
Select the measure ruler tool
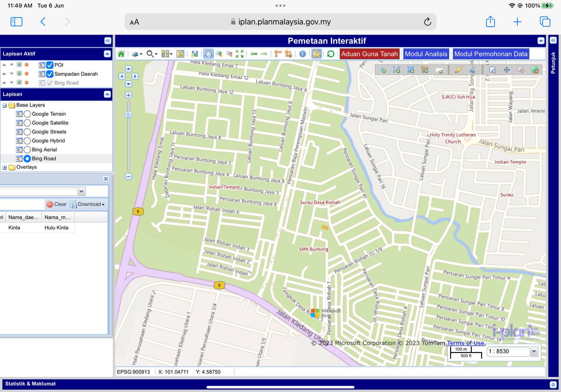coord(278,54)
